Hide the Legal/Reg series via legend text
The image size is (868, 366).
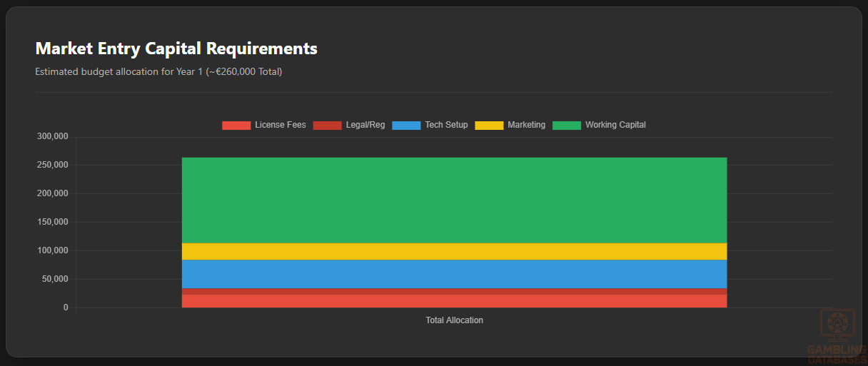pyautogui.click(x=365, y=126)
